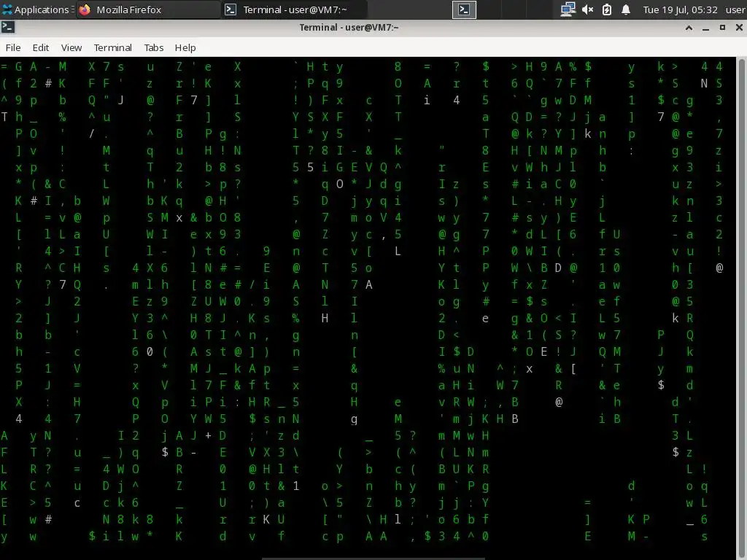Click the muted volume speaker icon
The width and height of the screenshot is (747, 560).
(x=587, y=9)
